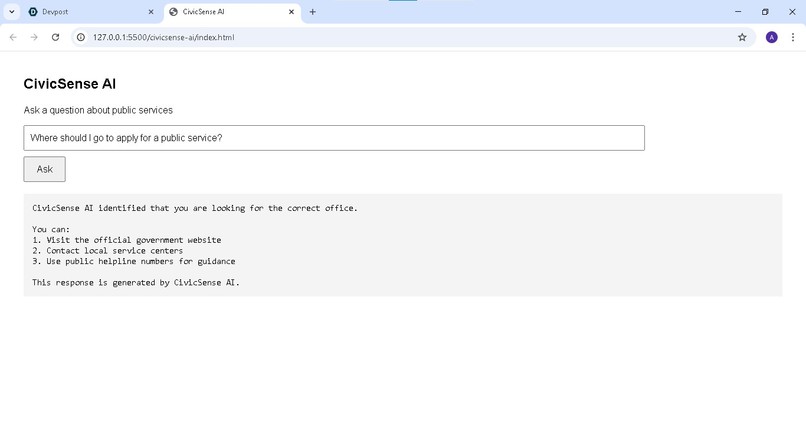Screen dimensions: 806x430
Task: Bookmark this page with the star icon
Action: [x=742, y=37]
